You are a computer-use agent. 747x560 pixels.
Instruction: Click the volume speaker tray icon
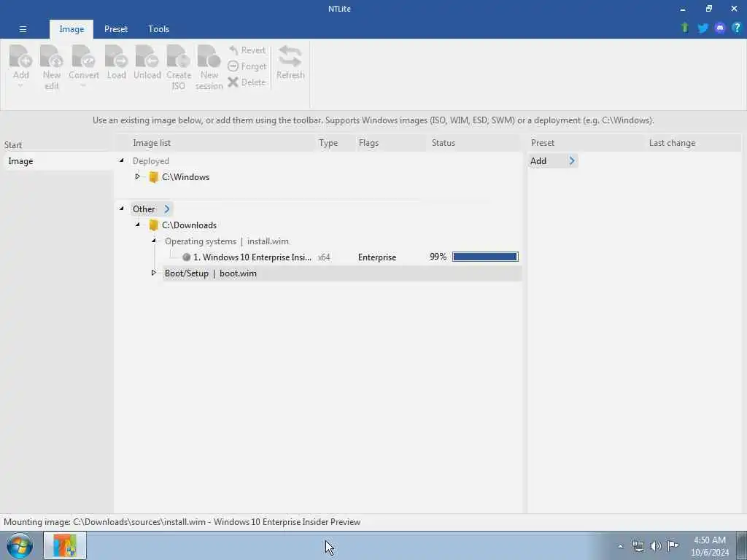pos(656,546)
